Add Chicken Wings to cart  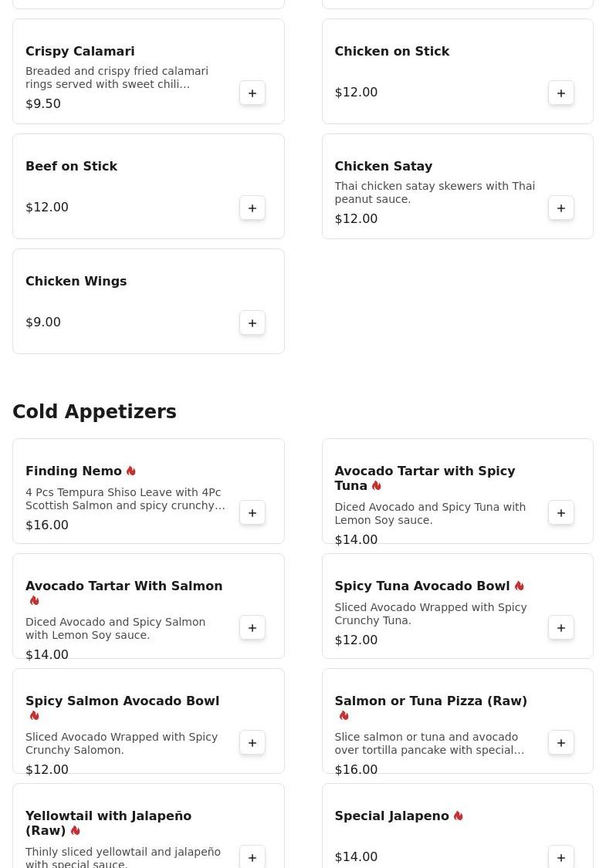(x=252, y=323)
